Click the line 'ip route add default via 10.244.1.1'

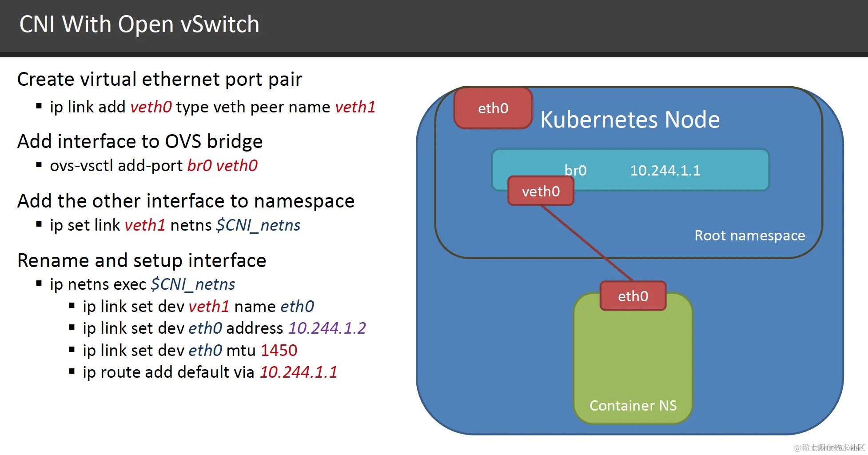[x=210, y=372]
